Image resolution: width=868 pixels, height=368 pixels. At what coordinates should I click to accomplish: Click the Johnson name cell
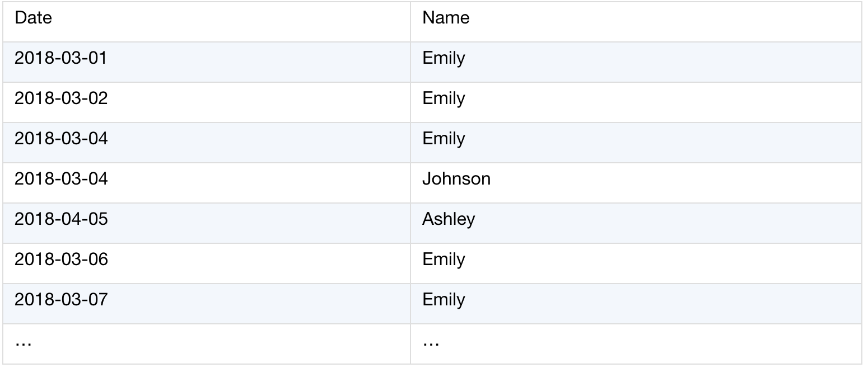(636, 182)
